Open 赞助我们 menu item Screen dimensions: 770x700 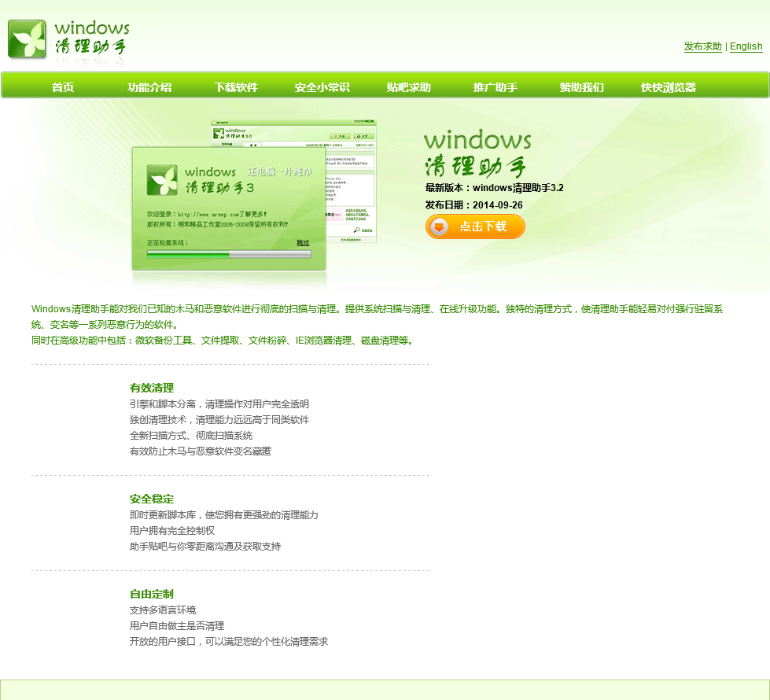pos(581,87)
